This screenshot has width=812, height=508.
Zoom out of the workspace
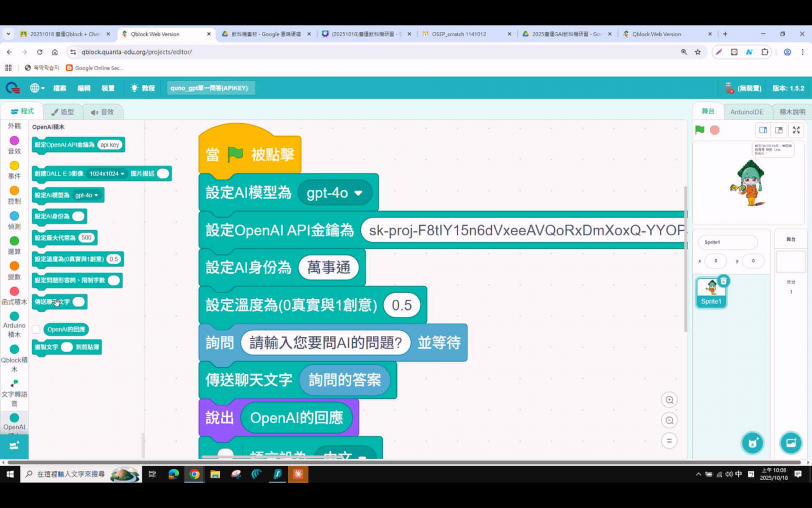coord(669,421)
